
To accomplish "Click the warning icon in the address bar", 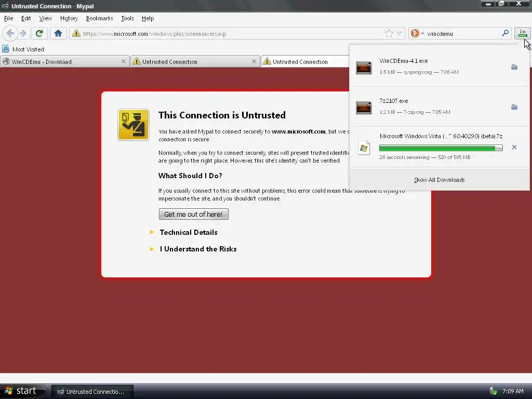I will click(76, 33).
